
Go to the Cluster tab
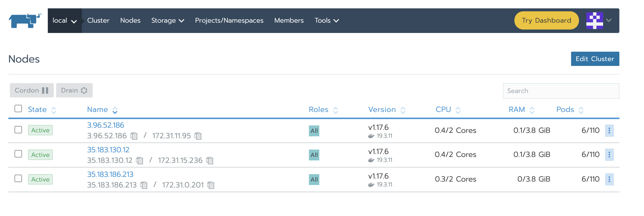coord(98,20)
